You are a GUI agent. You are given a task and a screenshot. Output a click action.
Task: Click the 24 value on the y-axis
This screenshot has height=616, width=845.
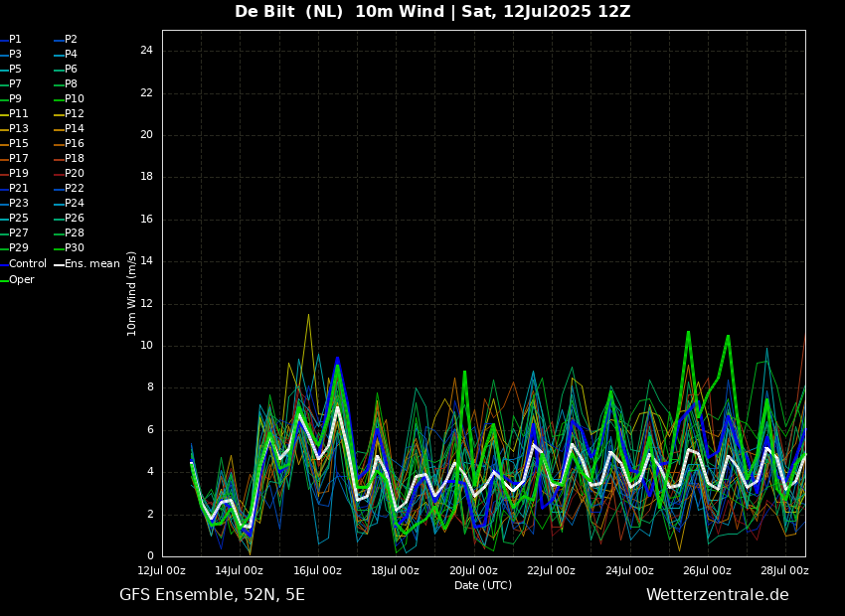click(x=146, y=51)
